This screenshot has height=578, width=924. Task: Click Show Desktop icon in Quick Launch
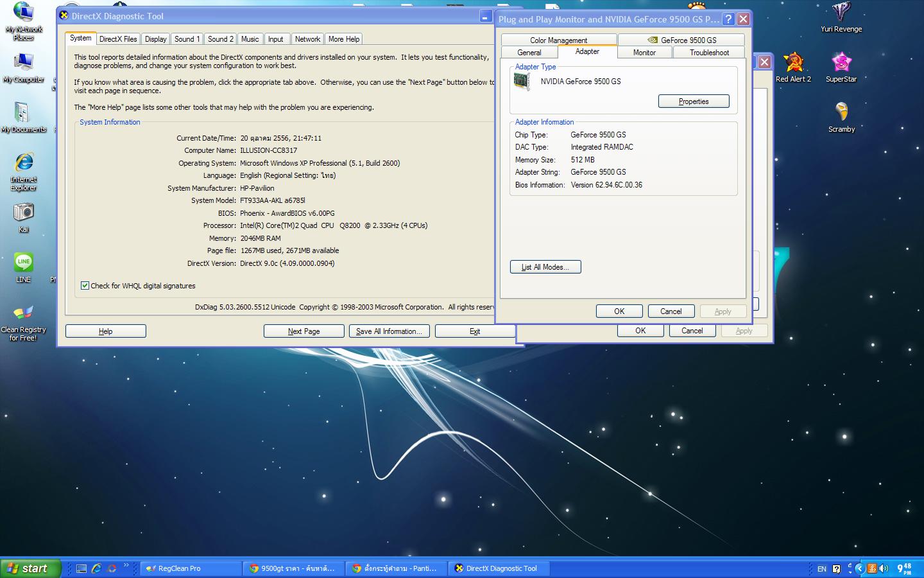click(81, 568)
